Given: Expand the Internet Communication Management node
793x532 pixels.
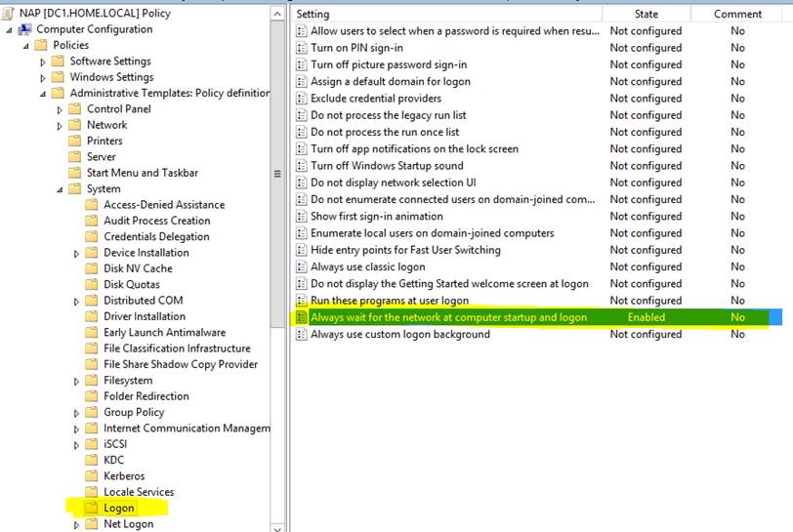Looking at the screenshot, I should pyautogui.click(x=76, y=430).
